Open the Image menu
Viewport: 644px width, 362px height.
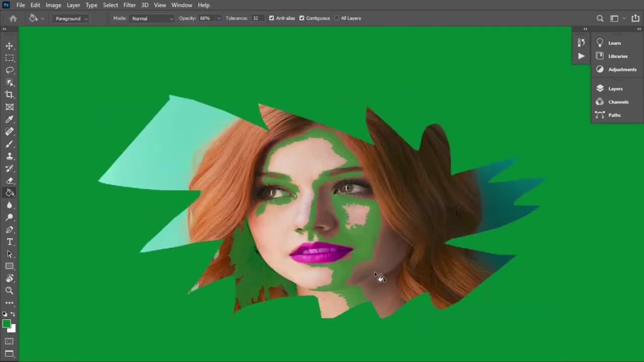coord(53,5)
